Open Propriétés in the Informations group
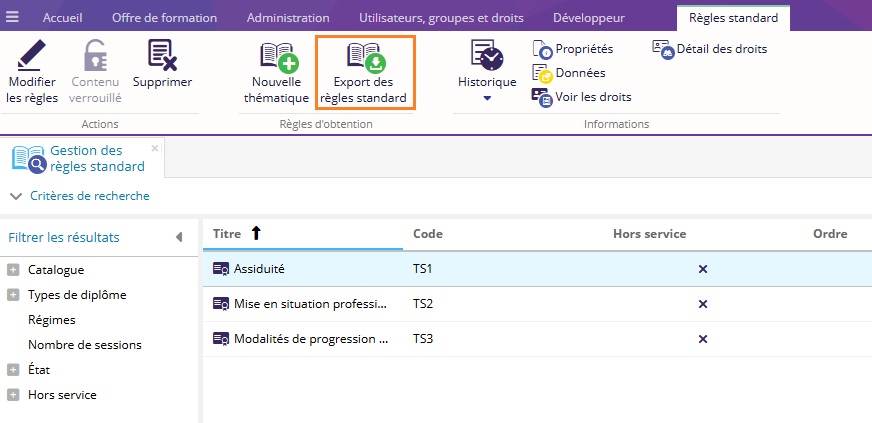Viewport: 872px width, 423px height. [x=584, y=49]
